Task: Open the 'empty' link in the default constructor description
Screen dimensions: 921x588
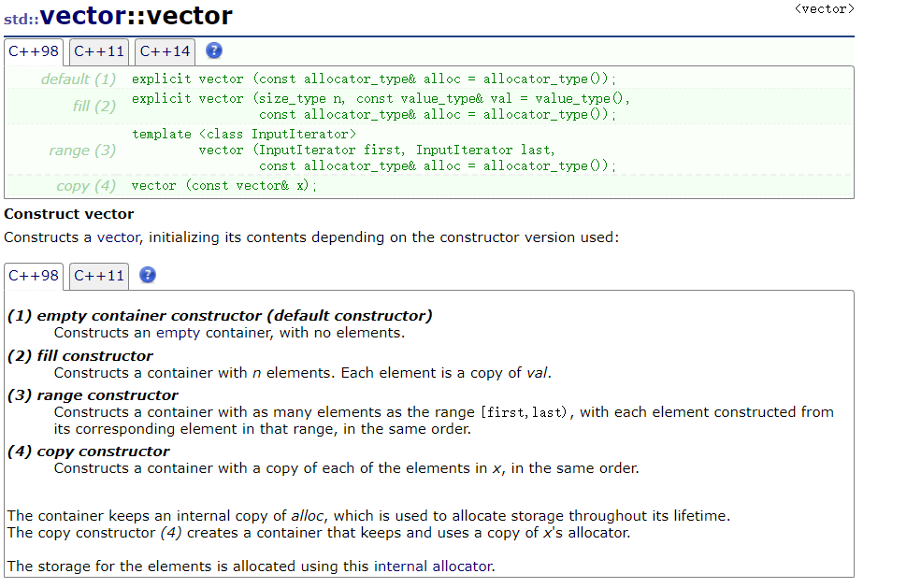Action: 178,333
